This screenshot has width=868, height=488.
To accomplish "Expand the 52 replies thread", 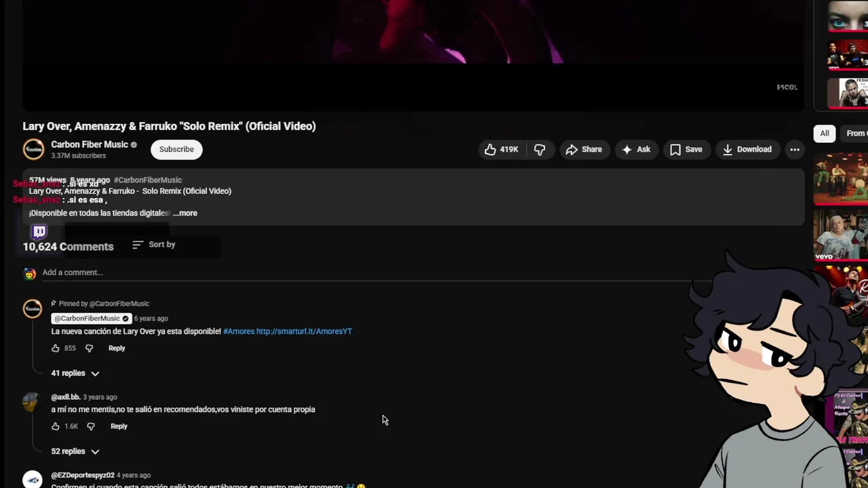I will point(75,451).
